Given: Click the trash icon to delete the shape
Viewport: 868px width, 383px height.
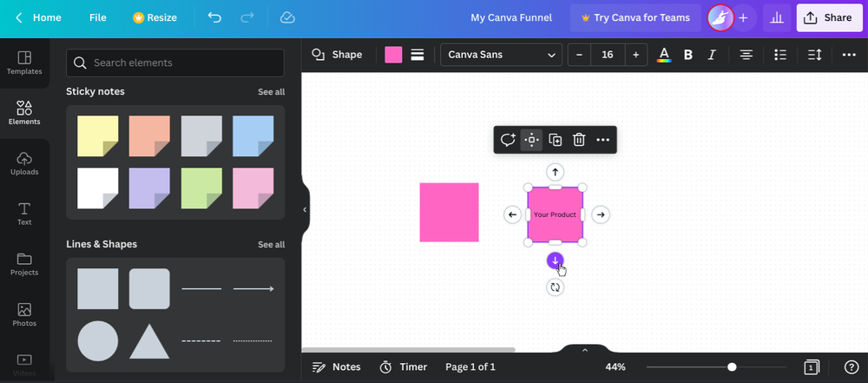Looking at the screenshot, I should pyautogui.click(x=579, y=140).
